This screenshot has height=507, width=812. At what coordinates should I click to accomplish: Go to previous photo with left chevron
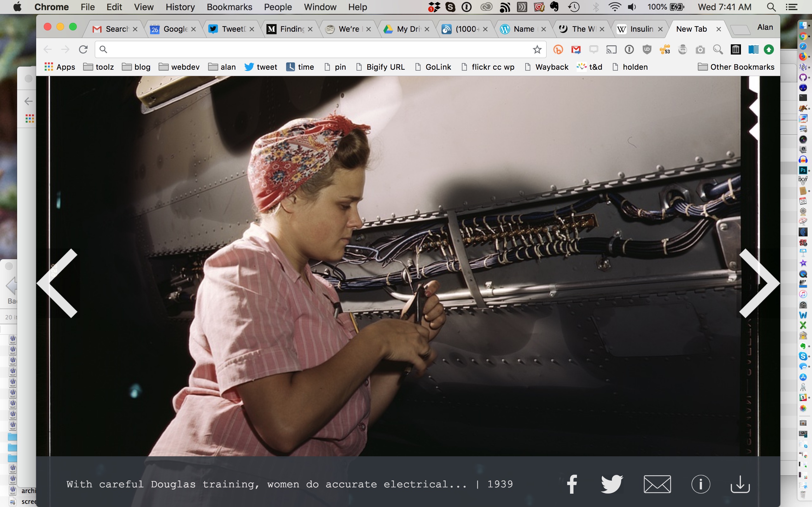(x=58, y=283)
